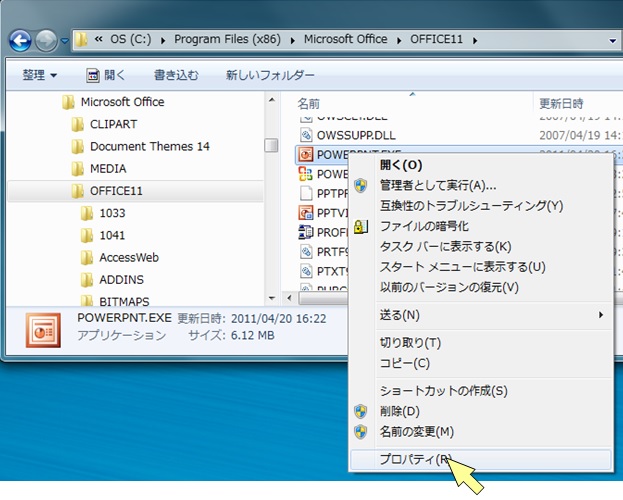Image resolution: width=623 pixels, height=500 pixels.
Task: Click the OS (C:) breadcrumb segment
Action: (x=131, y=39)
